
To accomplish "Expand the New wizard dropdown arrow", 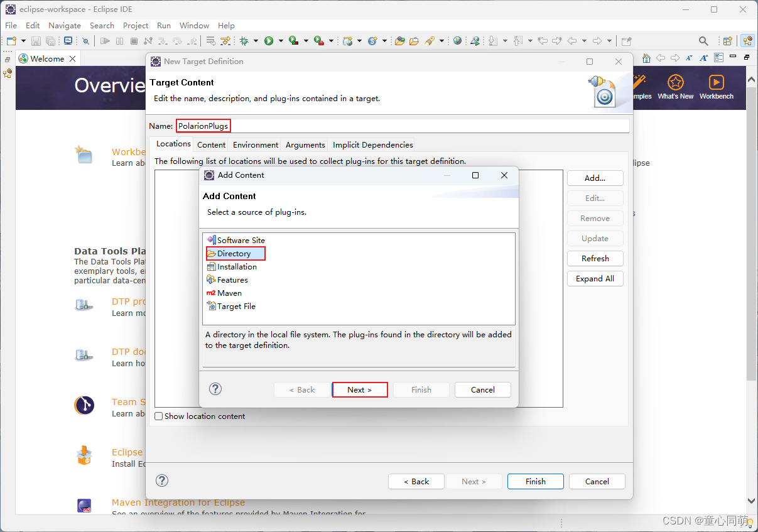I will coord(24,41).
